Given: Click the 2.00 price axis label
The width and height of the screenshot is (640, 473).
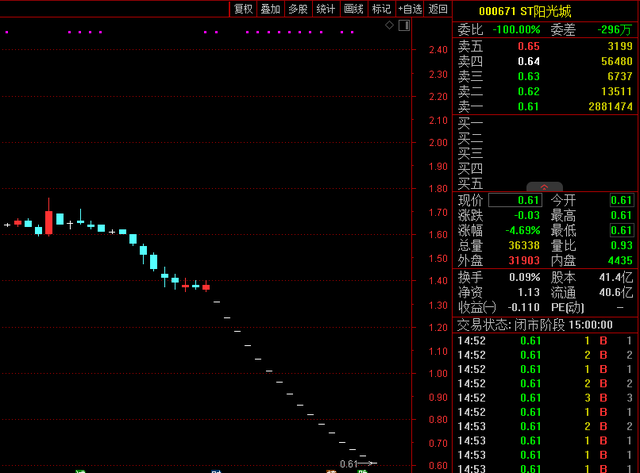Looking at the screenshot, I should (x=438, y=143).
